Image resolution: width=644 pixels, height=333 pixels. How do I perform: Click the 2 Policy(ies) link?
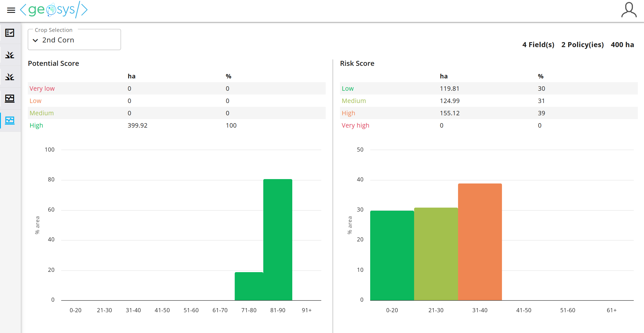582,44
